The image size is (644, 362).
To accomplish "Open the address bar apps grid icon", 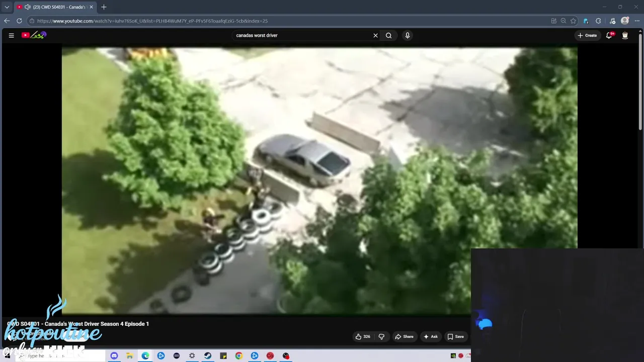I will (554, 21).
